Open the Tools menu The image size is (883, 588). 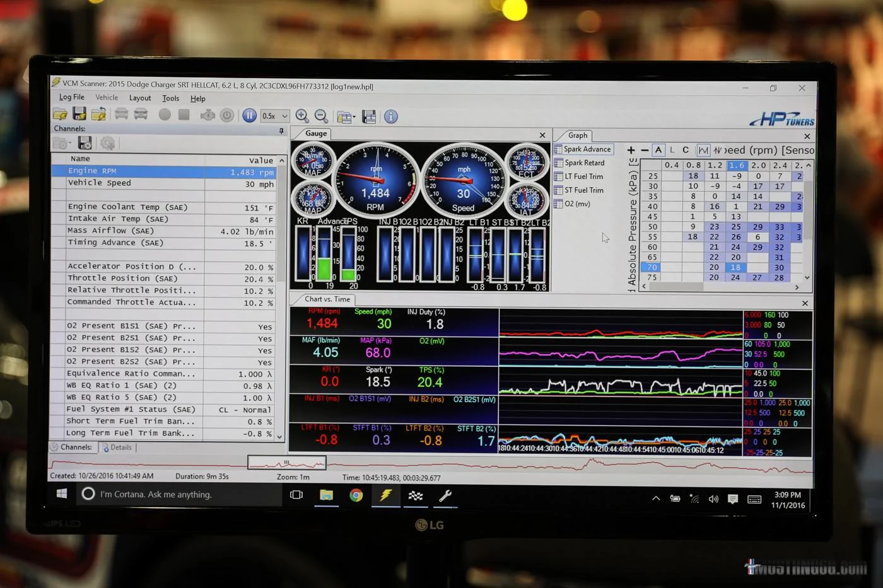pyautogui.click(x=170, y=98)
